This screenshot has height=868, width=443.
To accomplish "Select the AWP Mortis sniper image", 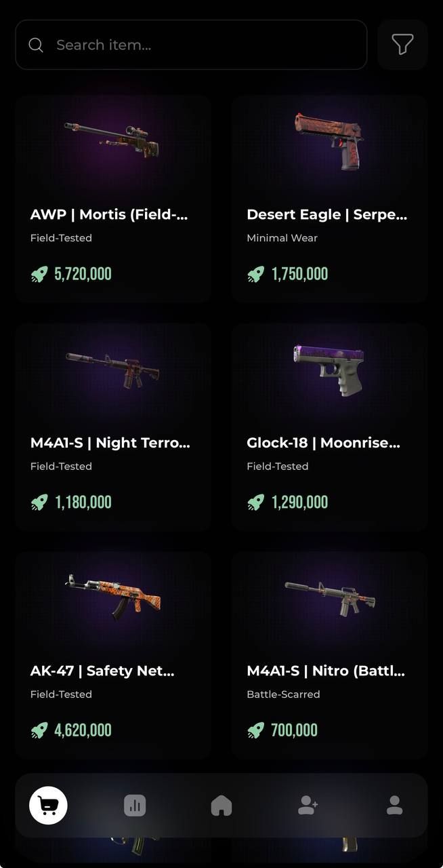I will [112, 139].
